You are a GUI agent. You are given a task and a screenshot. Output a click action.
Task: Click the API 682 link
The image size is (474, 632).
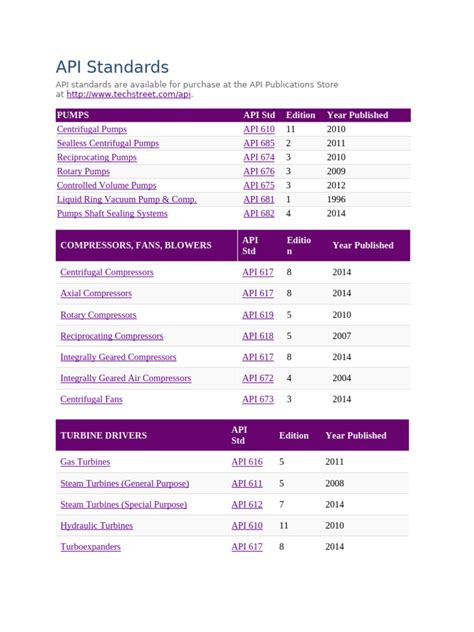point(259,214)
